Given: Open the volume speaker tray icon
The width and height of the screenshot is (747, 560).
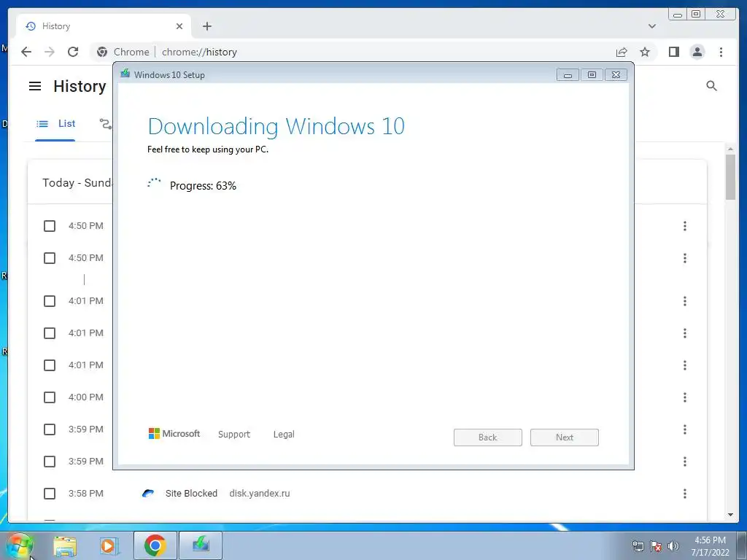Looking at the screenshot, I should (x=673, y=546).
